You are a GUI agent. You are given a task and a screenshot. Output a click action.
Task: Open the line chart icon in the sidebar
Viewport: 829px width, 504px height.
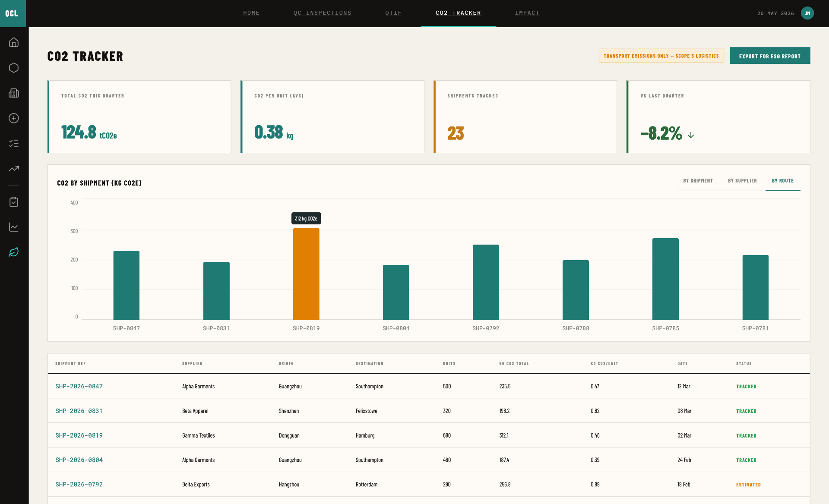pyautogui.click(x=14, y=227)
